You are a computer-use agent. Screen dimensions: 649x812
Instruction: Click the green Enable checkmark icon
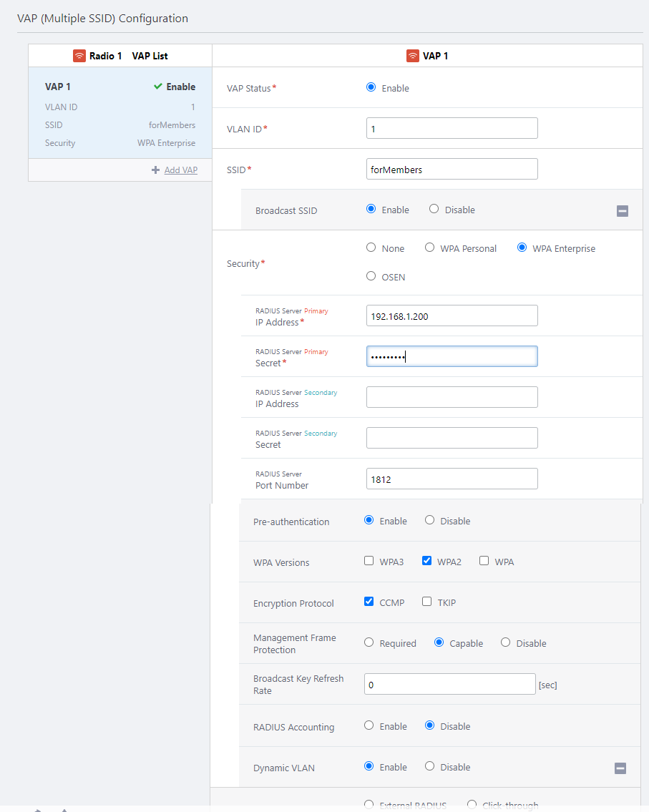pyautogui.click(x=157, y=87)
